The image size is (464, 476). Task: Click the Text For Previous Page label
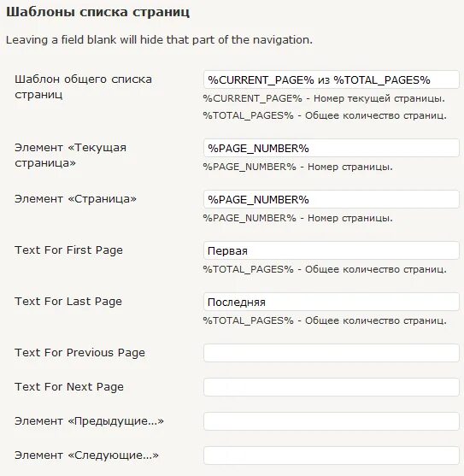point(79,353)
